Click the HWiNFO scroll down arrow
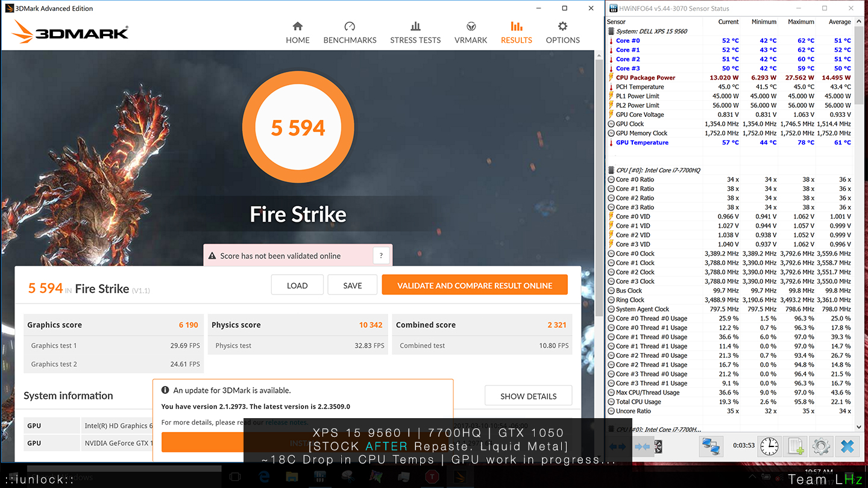868x488 pixels. pyautogui.click(x=858, y=428)
